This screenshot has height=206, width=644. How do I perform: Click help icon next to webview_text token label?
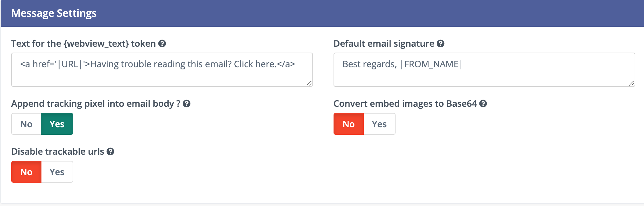pyautogui.click(x=162, y=44)
